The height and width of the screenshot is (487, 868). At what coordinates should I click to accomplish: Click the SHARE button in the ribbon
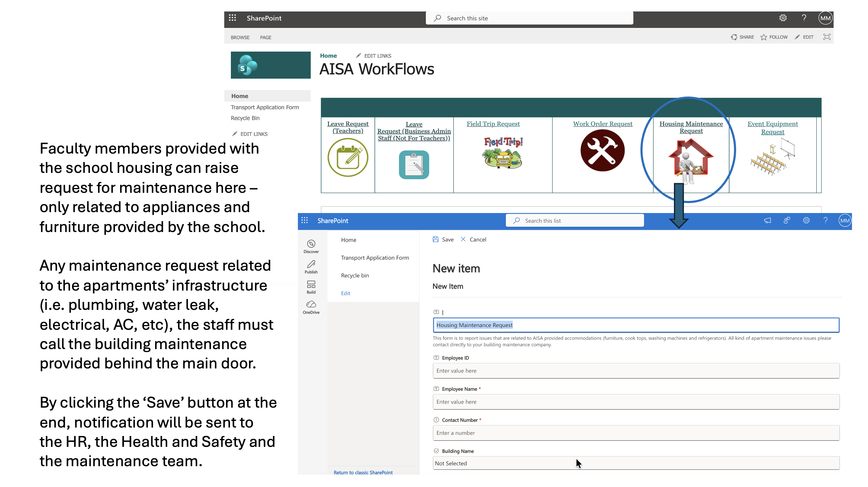[x=742, y=37]
